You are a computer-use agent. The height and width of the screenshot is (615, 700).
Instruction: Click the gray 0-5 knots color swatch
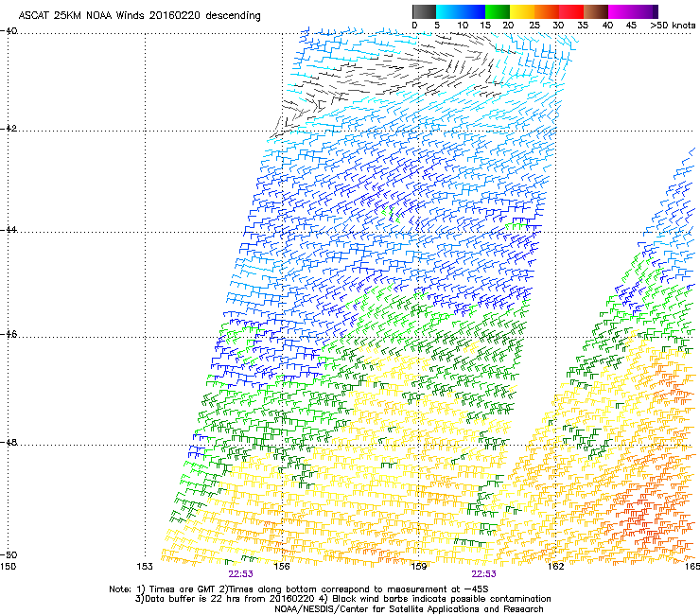[424, 11]
